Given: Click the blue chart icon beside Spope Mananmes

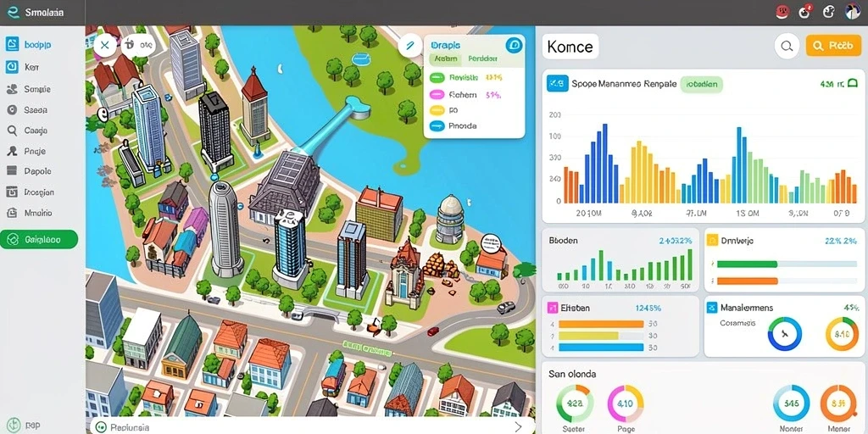Looking at the screenshot, I should point(558,84).
